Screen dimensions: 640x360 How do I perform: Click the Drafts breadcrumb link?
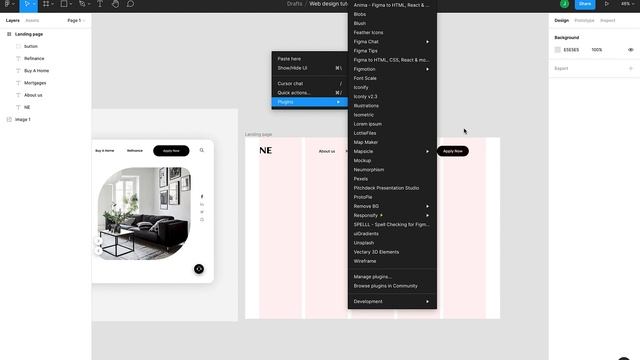click(x=294, y=4)
